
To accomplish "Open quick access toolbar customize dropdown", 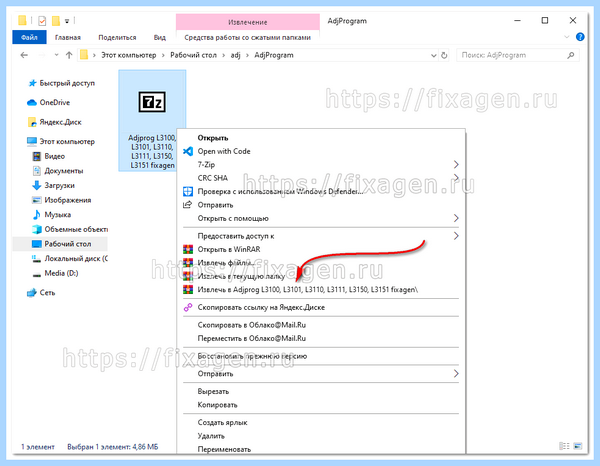I will click(x=67, y=21).
